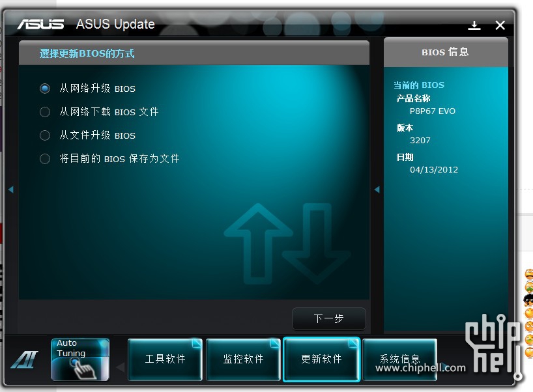Collapse the main panel via left edge arrow
The image size is (533, 392).
[x=11, y=189]
